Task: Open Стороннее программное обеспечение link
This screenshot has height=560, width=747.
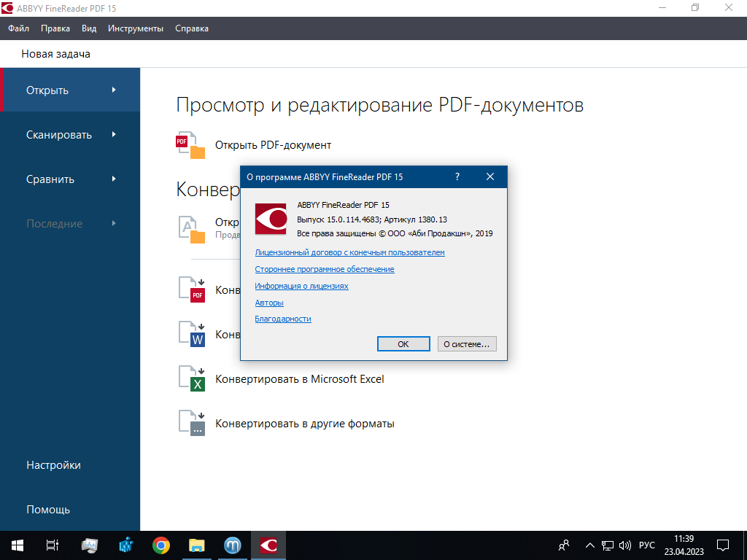Action: point(325,269)
